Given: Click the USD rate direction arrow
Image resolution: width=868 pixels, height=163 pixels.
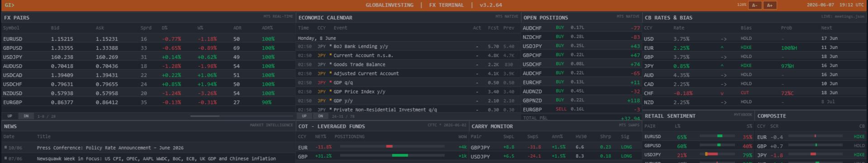Looking at the screenshot, I should (723, 39).
